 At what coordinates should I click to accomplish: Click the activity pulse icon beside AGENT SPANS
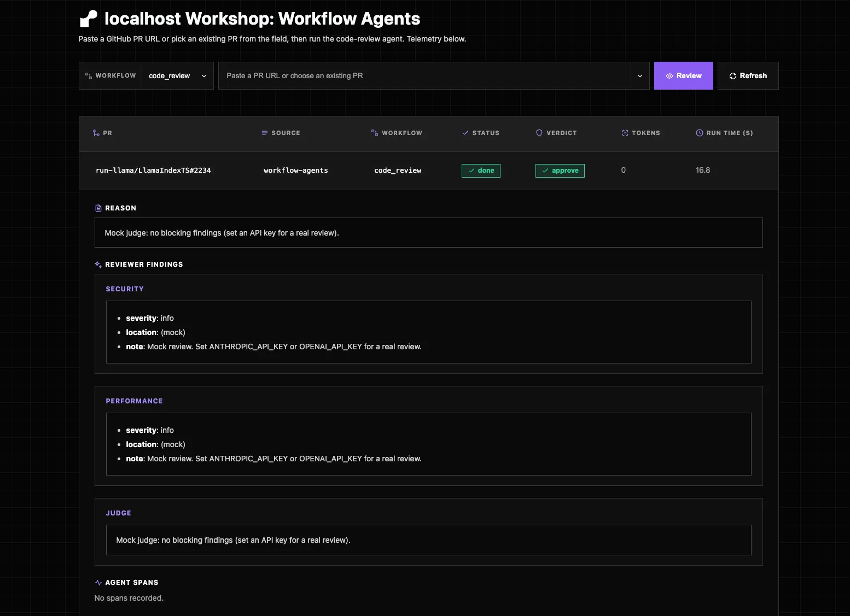[x=98, y=583]
